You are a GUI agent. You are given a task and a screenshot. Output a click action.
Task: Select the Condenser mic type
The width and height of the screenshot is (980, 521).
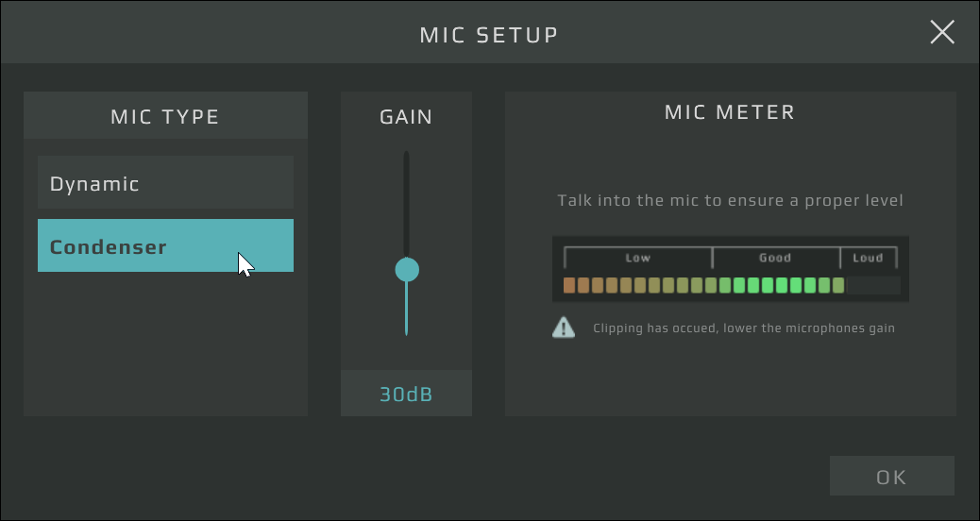[165, 246]
